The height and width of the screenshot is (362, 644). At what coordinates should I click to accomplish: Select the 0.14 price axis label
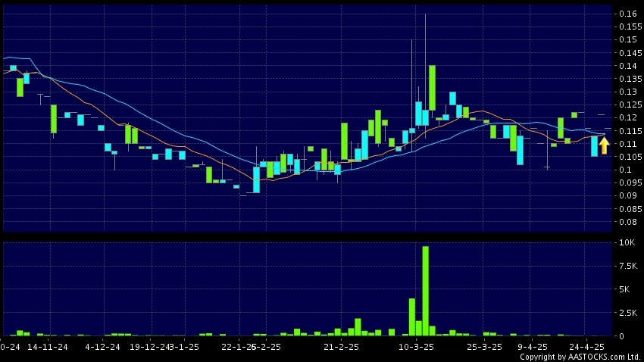(x=628, y=66)
